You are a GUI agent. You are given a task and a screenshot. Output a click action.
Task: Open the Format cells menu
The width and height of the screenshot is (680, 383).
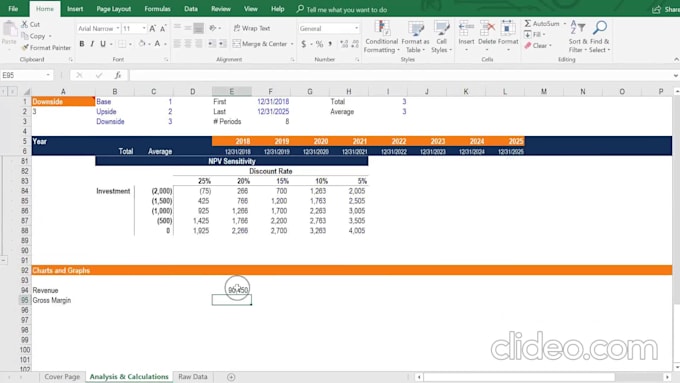(508, 36)
